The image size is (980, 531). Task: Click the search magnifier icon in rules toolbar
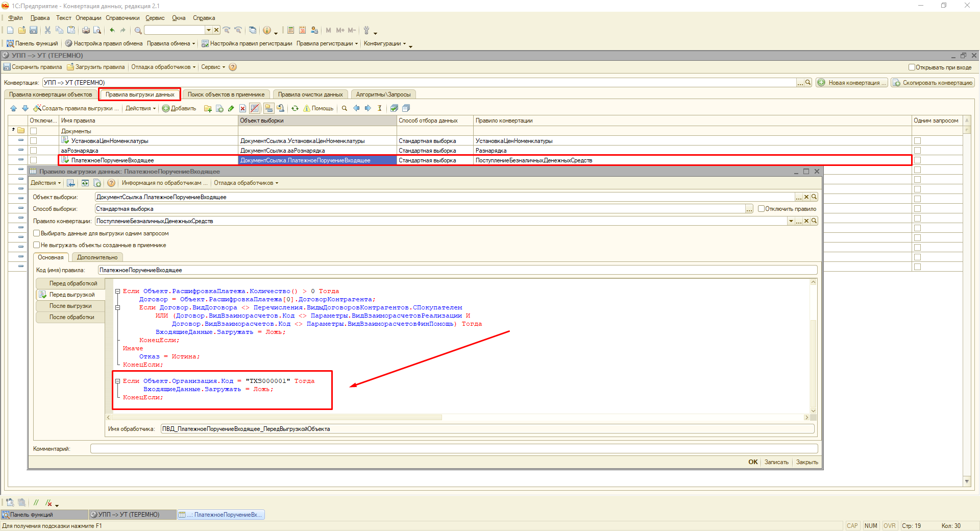(x=345, y=108)
